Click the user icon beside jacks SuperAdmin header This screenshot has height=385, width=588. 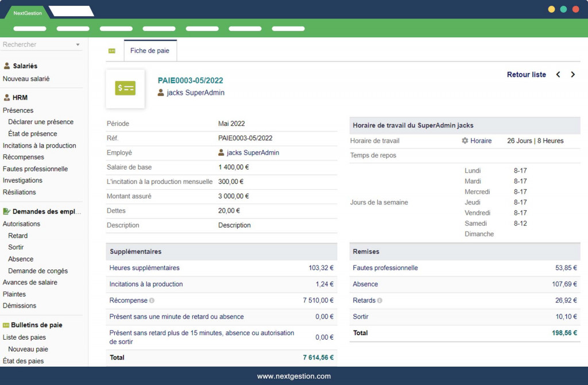[161, 93]
